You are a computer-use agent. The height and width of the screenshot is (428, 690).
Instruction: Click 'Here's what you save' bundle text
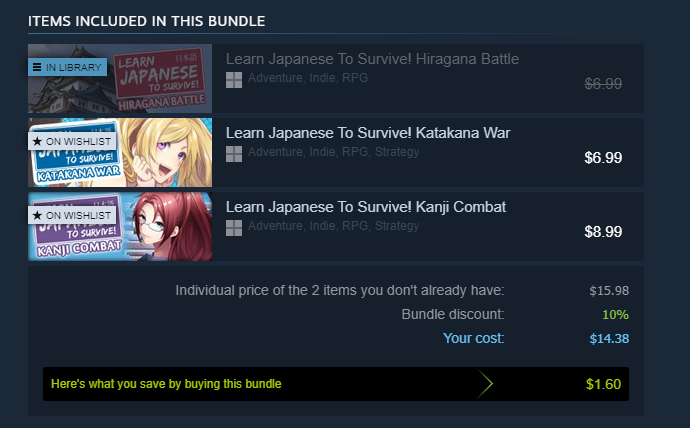pos(166,384)
